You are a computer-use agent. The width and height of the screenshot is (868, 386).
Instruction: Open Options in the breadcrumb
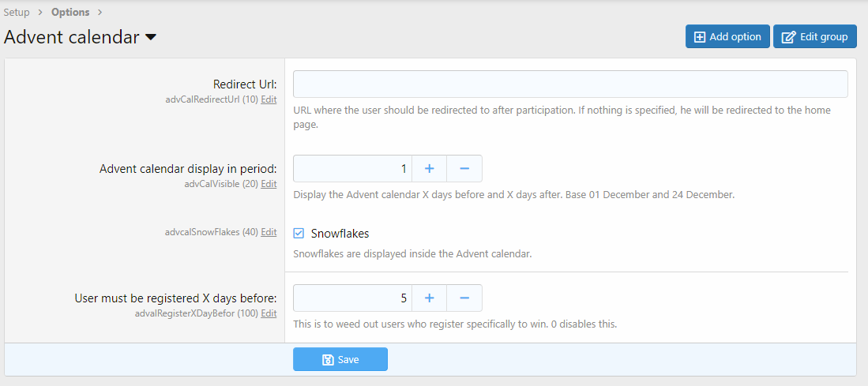[70, 12]
